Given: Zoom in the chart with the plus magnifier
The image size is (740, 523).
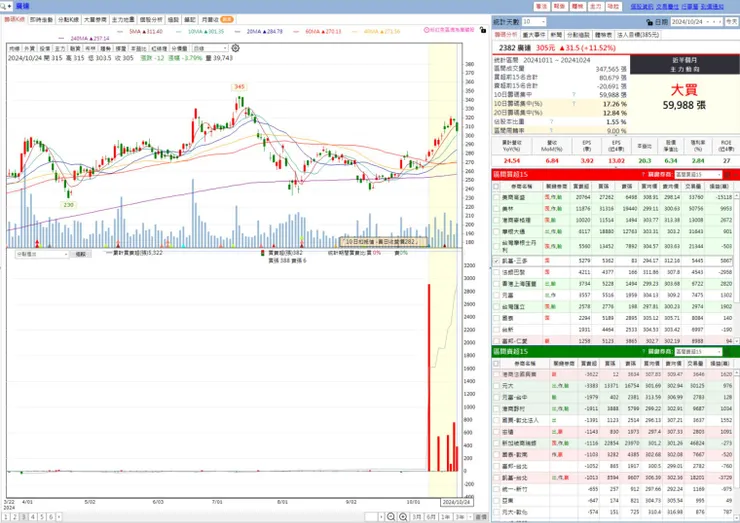Looking at the screenshot, I should (x=403, y=517).
